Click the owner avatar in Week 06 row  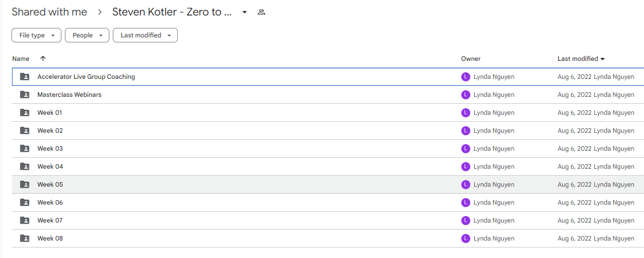pyautogui.click(x=466, y=203)
